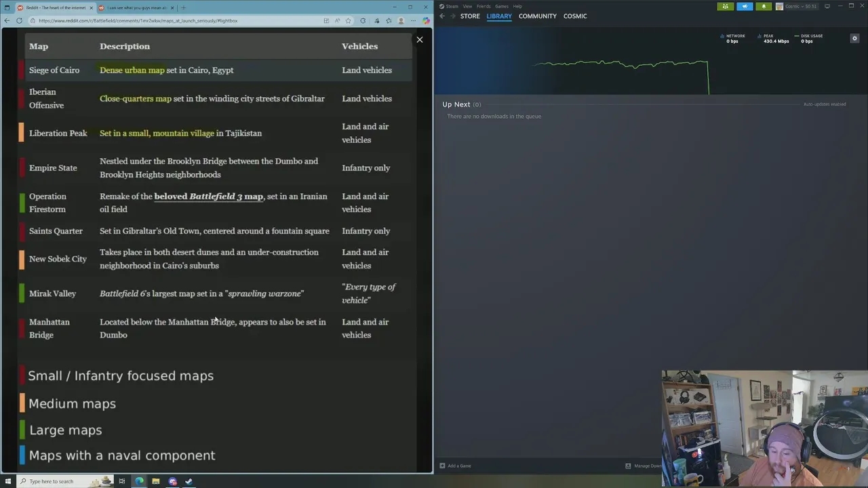Go to Steam COMMUNITY section

coord(538,16)
